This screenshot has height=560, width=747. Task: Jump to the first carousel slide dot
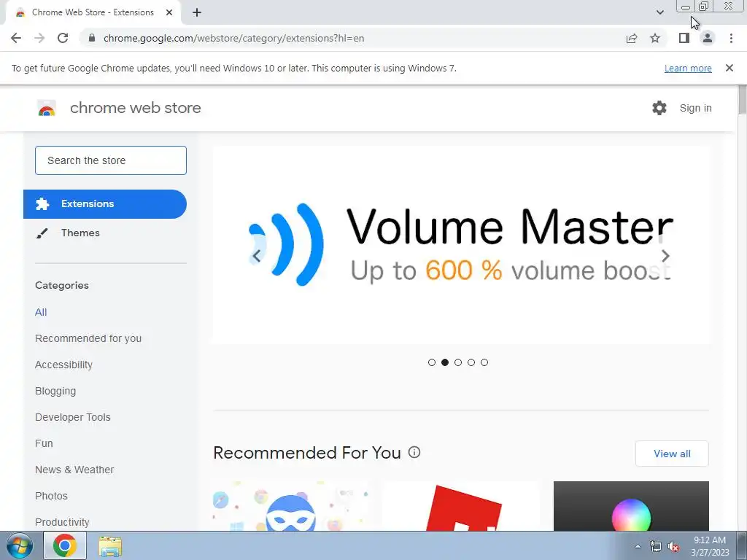(432, 362)
